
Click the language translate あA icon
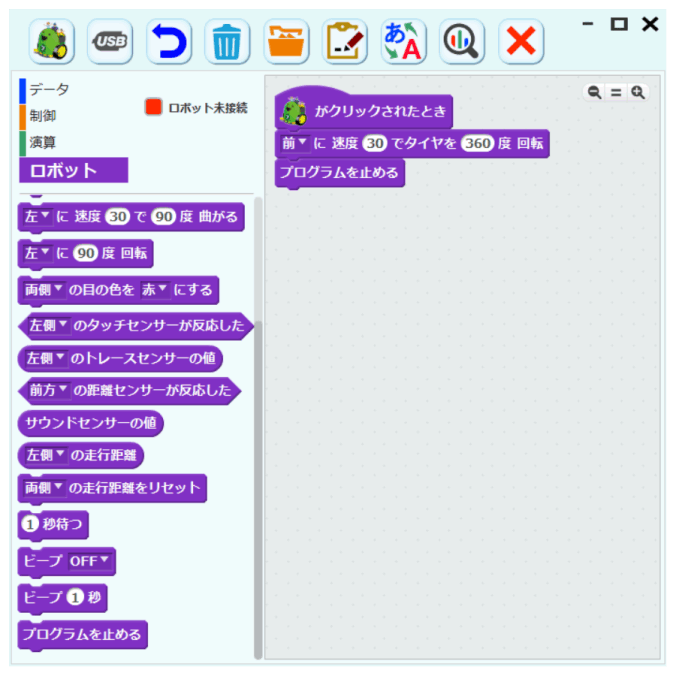click(x=403, y=41)
